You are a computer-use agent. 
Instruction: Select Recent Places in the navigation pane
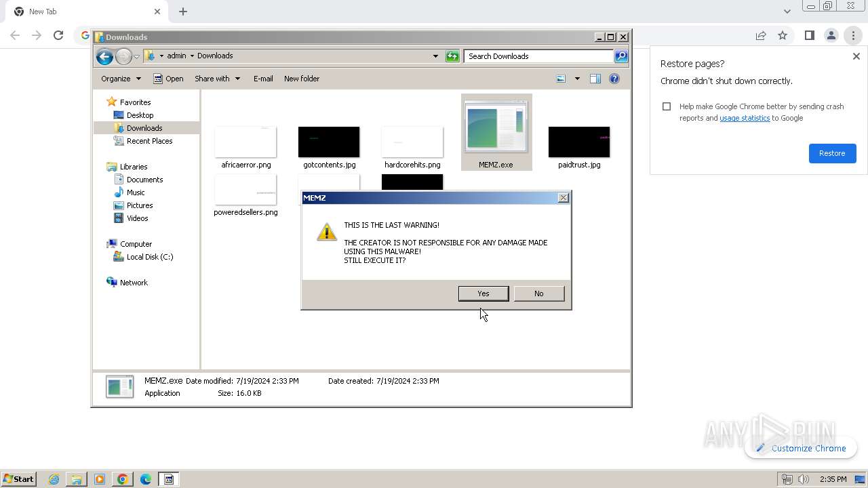pos(149,141)
